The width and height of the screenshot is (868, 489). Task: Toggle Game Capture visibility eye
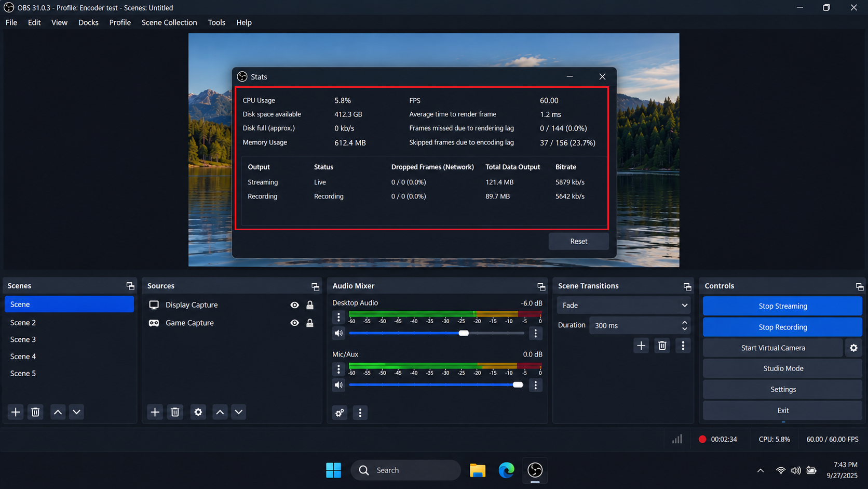coord(294,323)
